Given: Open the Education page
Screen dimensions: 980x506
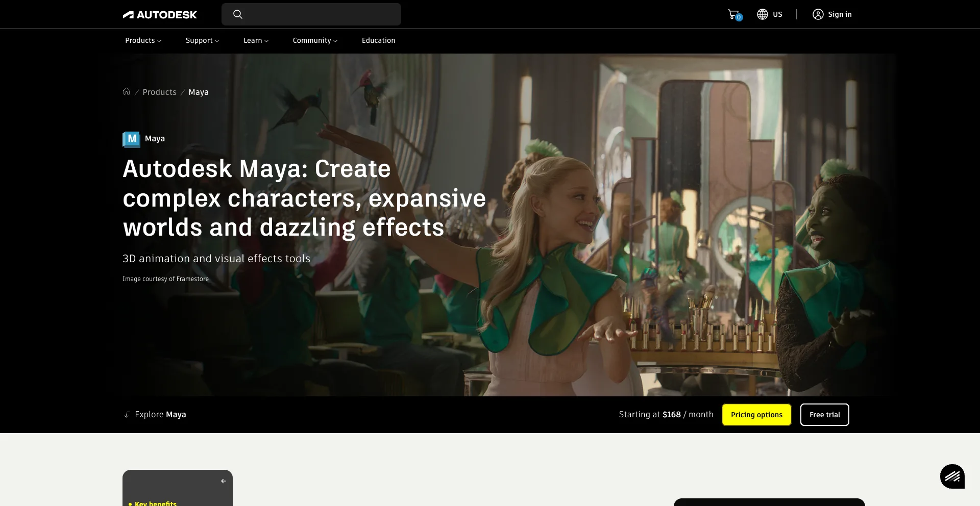Looking at the screenshot, I should tap(378, 40).
